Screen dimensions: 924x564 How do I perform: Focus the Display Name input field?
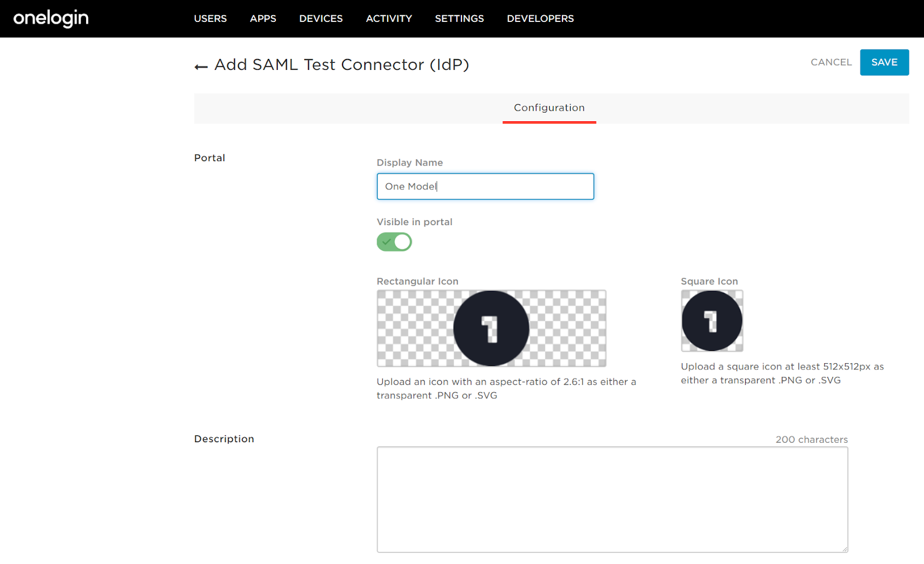coord(485,186)
